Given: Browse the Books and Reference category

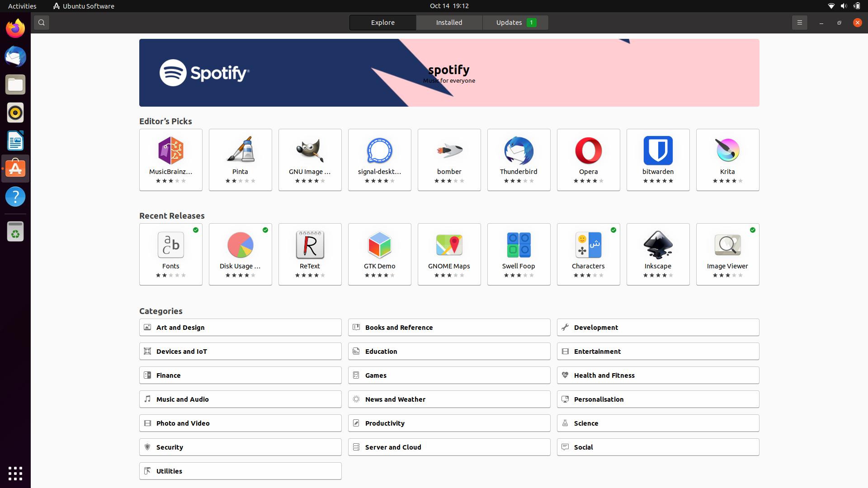Looking at the screenshot, I should 449,328.
